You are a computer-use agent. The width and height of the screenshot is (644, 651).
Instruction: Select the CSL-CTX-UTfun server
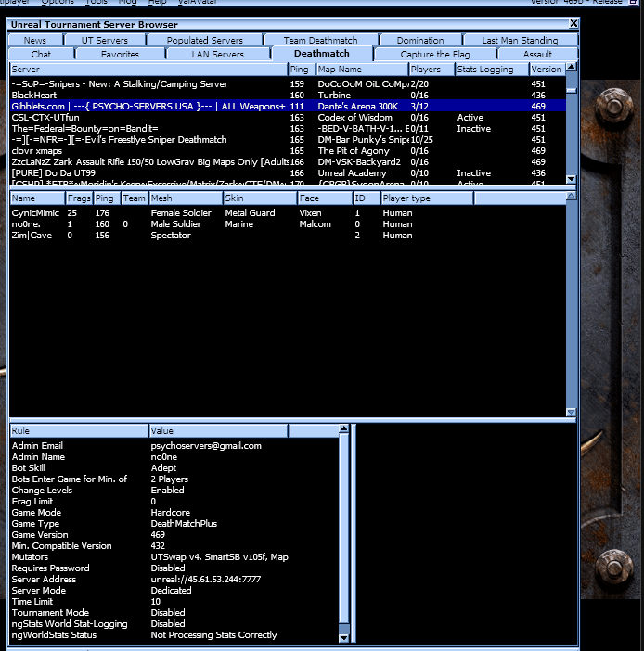[288, 118]
